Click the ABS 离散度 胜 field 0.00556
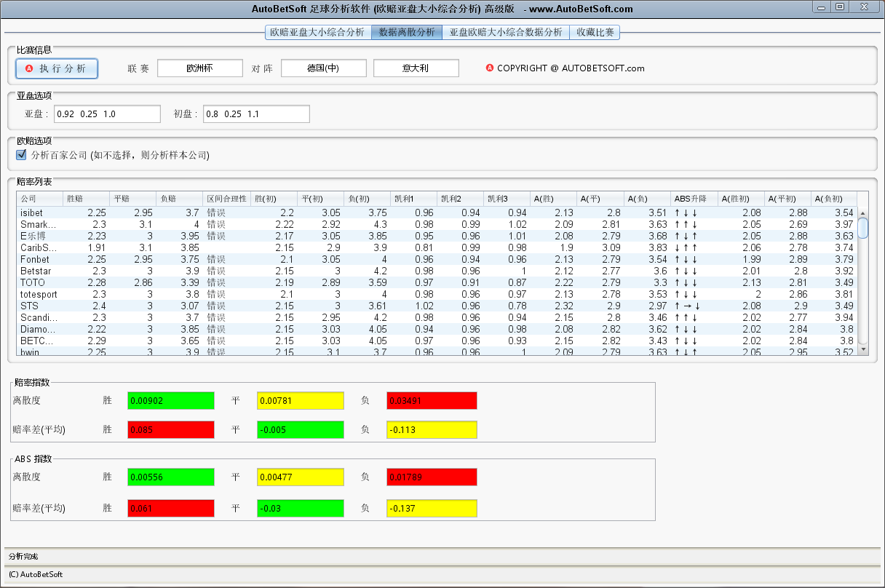 (171, 477)
